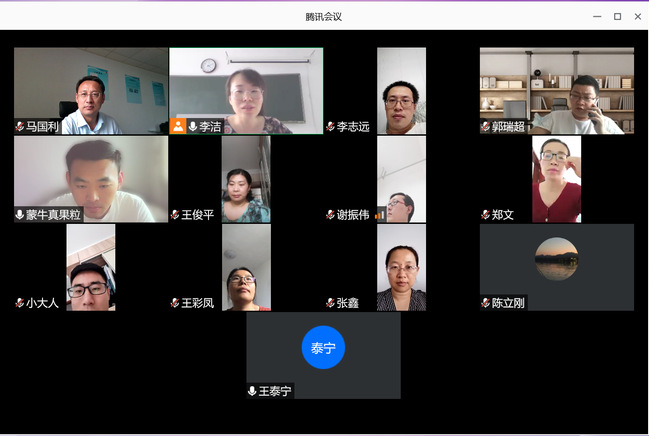This screenshot has height=436, width=649.
Task: Select 张鑫's video tile
Action: coord(401,267)
